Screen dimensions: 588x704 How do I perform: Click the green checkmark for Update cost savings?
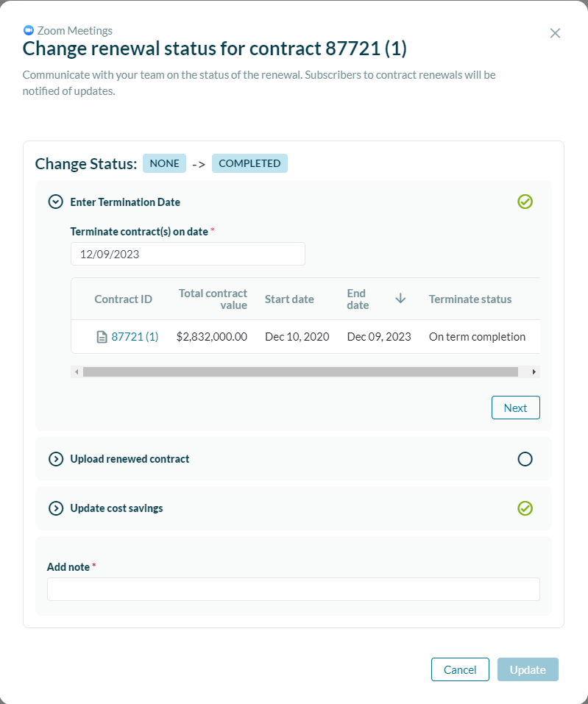525,508
